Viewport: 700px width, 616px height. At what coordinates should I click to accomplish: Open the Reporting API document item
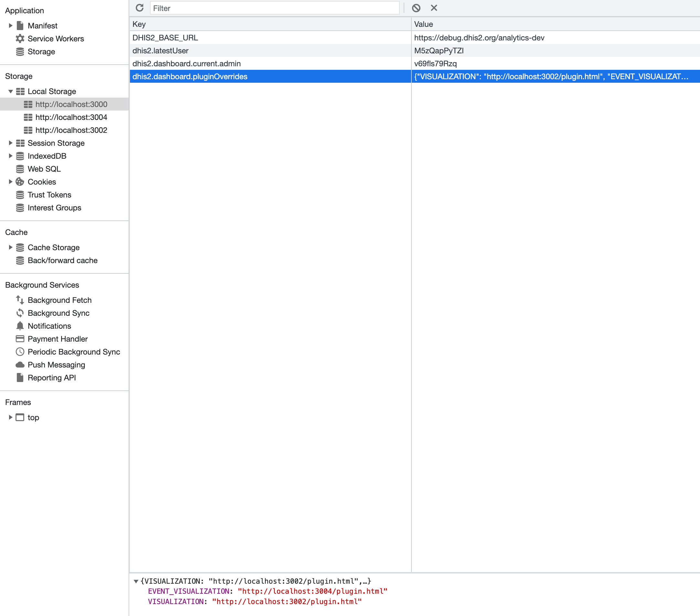tap(52, 378)
